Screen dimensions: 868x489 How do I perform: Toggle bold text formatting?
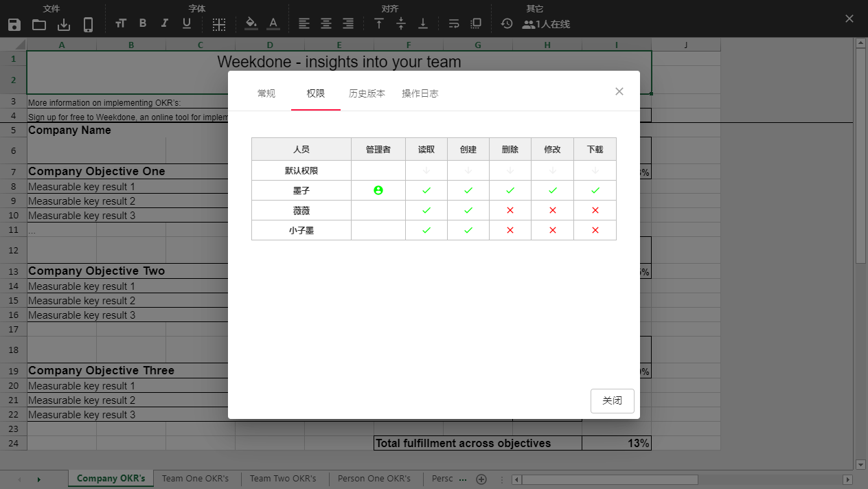[x=143, y=23]
